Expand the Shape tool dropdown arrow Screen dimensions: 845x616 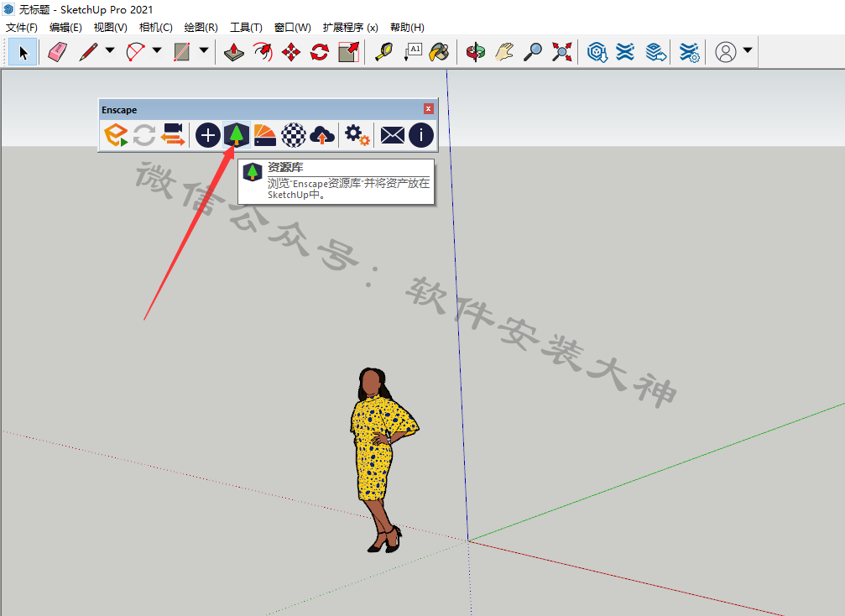tap(204, 50)
